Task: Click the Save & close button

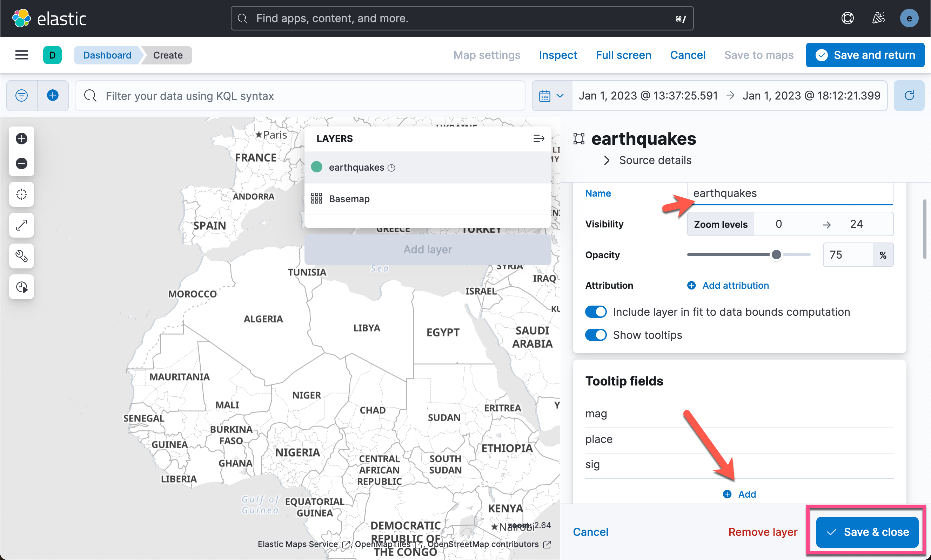Action: point(867,532)
